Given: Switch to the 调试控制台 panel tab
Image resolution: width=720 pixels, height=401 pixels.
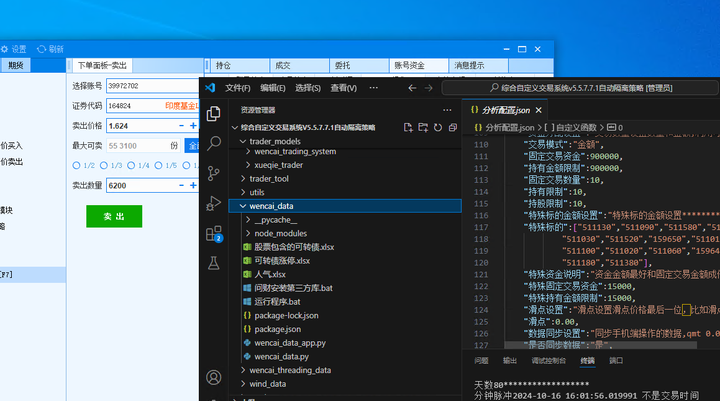Looking at the screenshot, I should [x=548, y=361].
